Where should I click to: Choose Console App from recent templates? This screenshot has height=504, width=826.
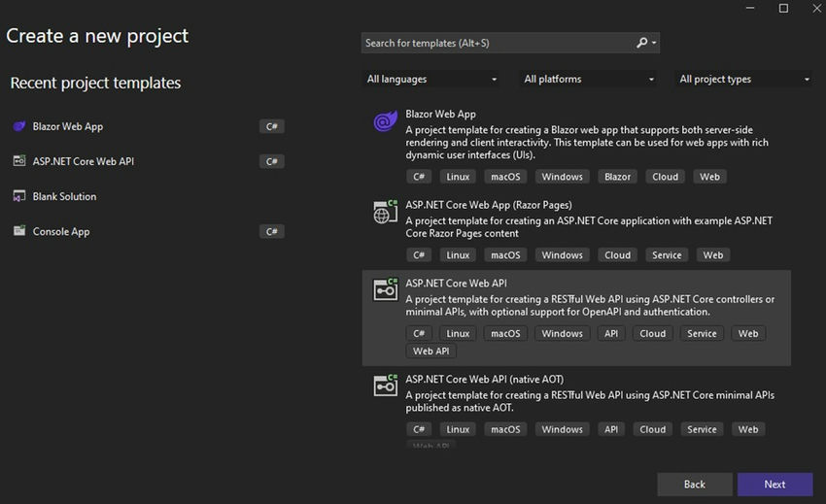click(61, 231)
